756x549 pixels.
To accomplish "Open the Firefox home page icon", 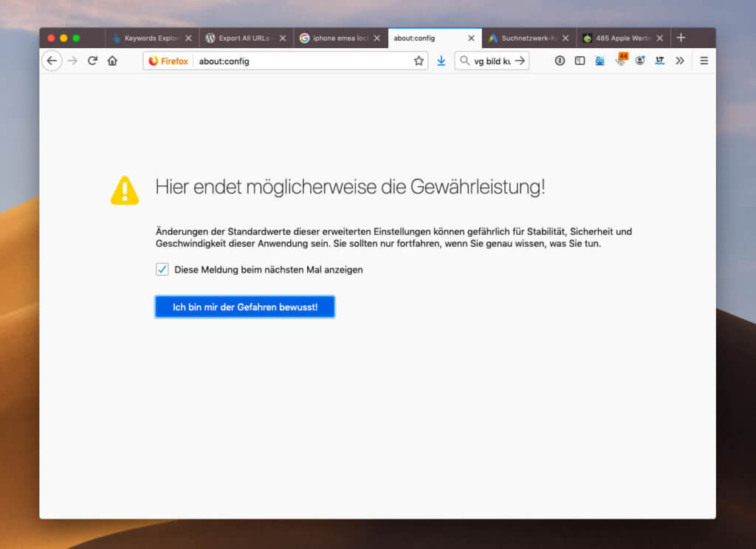I will (x=112, y=61).
